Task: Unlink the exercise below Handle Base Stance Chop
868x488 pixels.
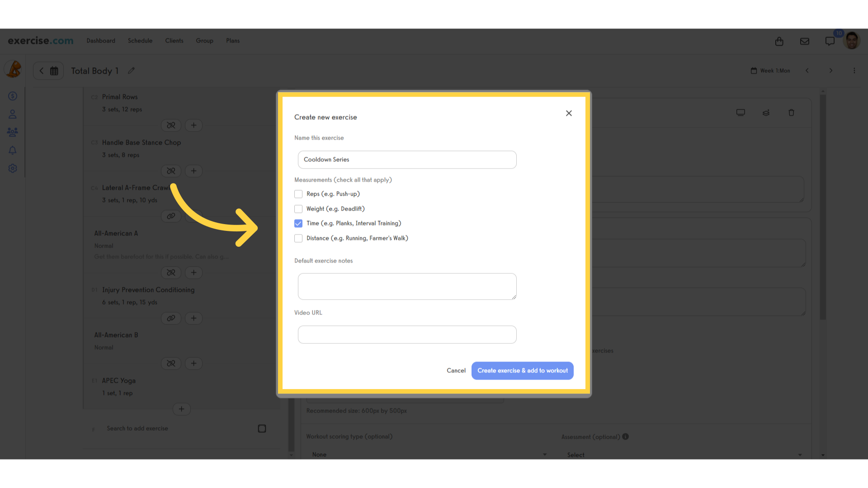Action: click(171, 171)
